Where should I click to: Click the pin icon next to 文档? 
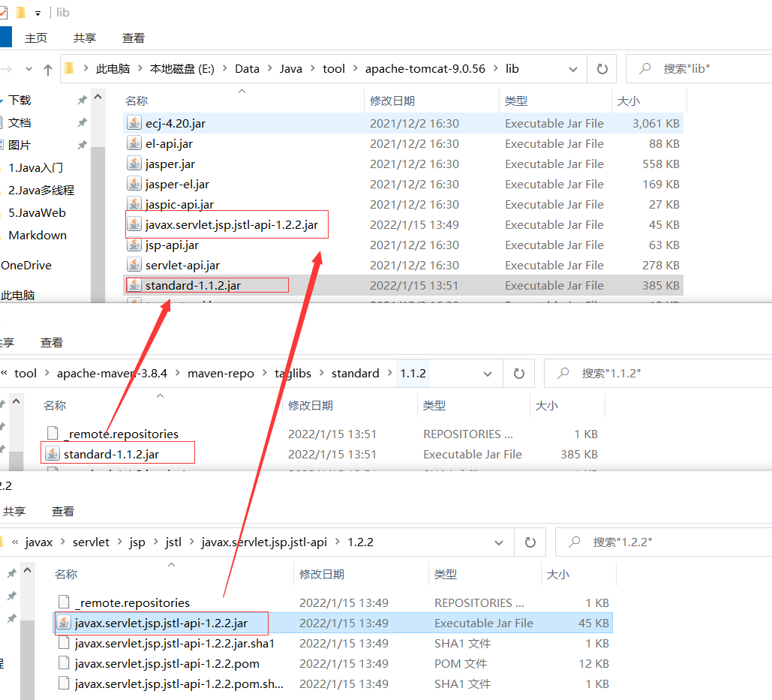(83, 122)
